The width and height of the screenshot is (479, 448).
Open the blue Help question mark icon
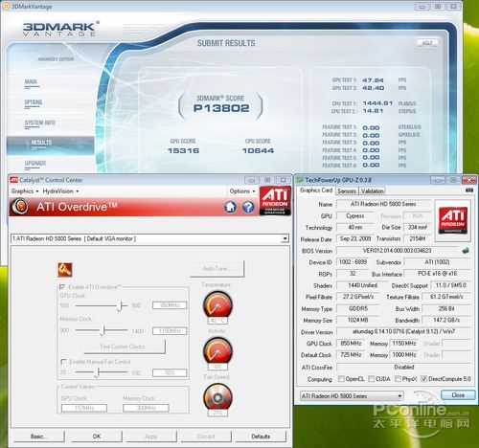coord(248,207)
